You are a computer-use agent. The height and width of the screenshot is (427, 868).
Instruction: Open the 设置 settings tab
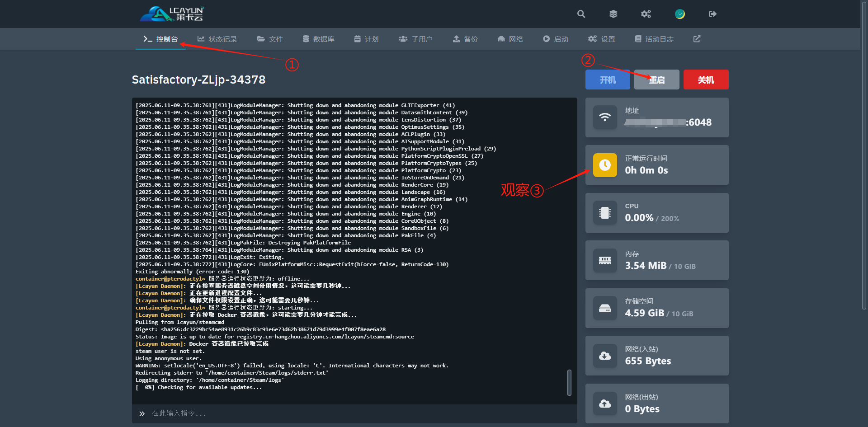pyautogui.click(x=602, y=39)
